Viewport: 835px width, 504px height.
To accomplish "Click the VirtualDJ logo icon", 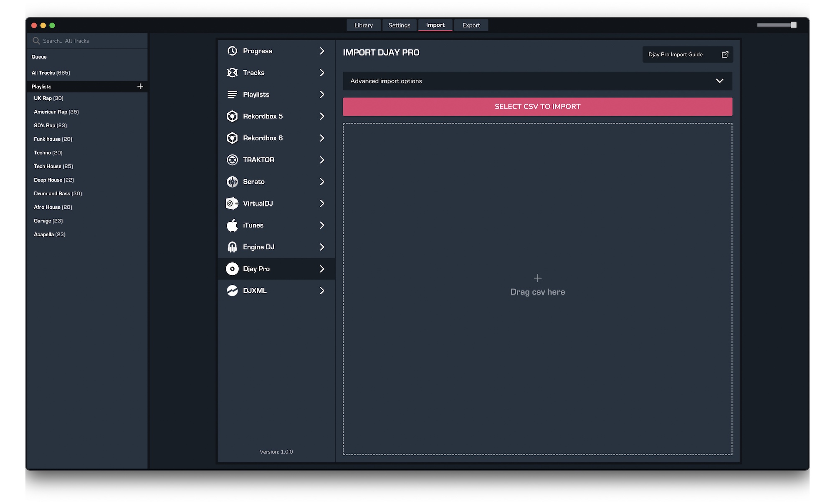I will pos(232,203).
